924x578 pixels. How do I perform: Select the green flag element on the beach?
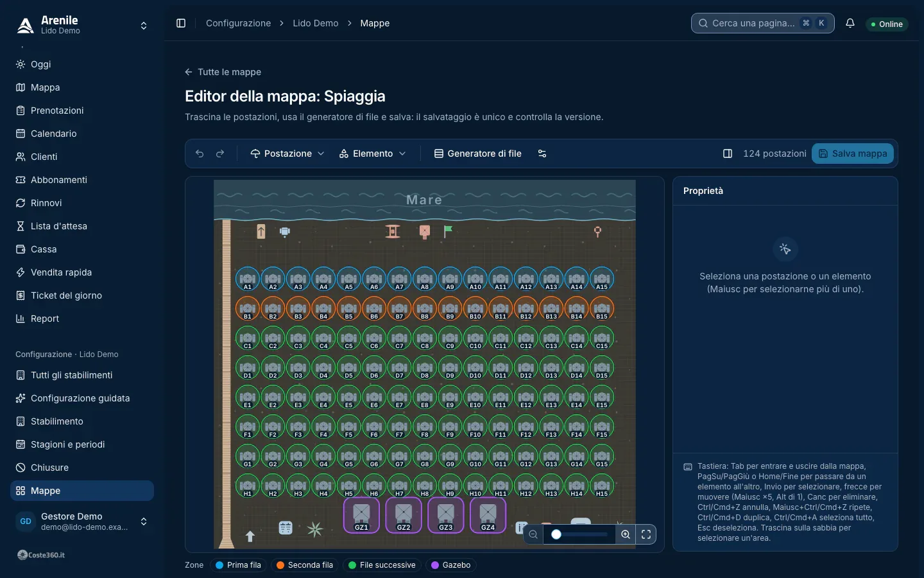(x=448, y=231)
